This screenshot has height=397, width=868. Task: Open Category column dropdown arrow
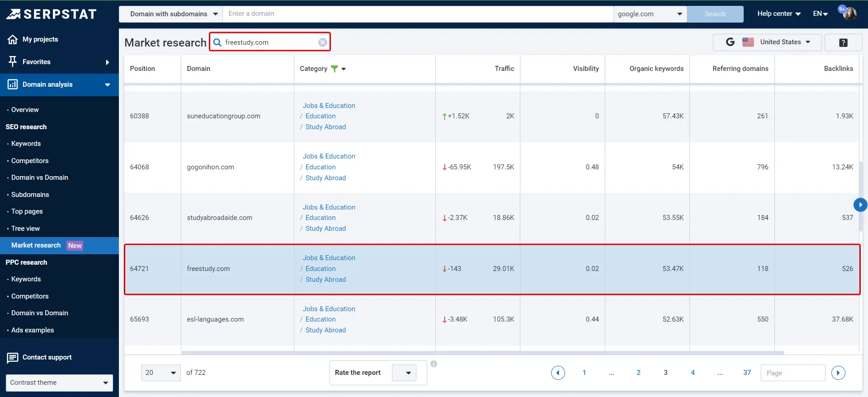pos(344,69)
